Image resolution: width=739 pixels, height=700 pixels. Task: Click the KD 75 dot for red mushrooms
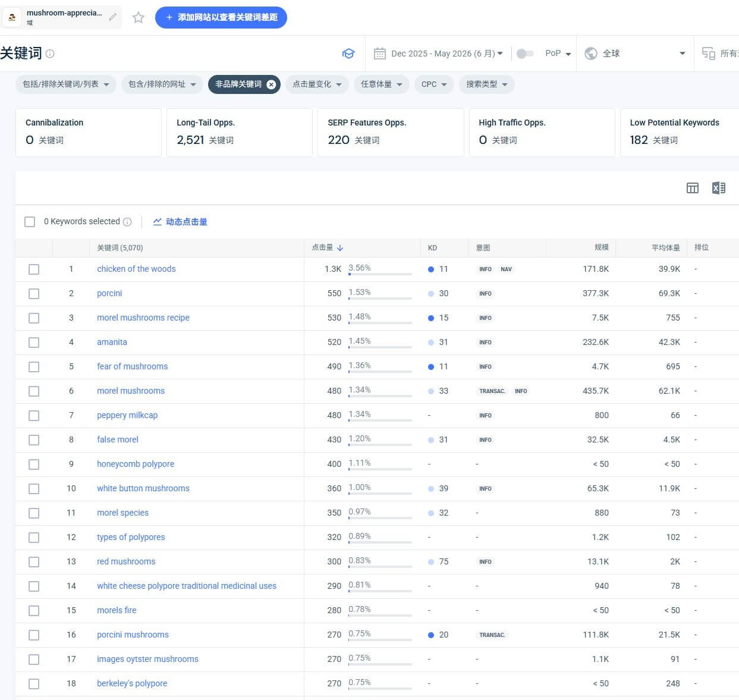tap(431, 562)
